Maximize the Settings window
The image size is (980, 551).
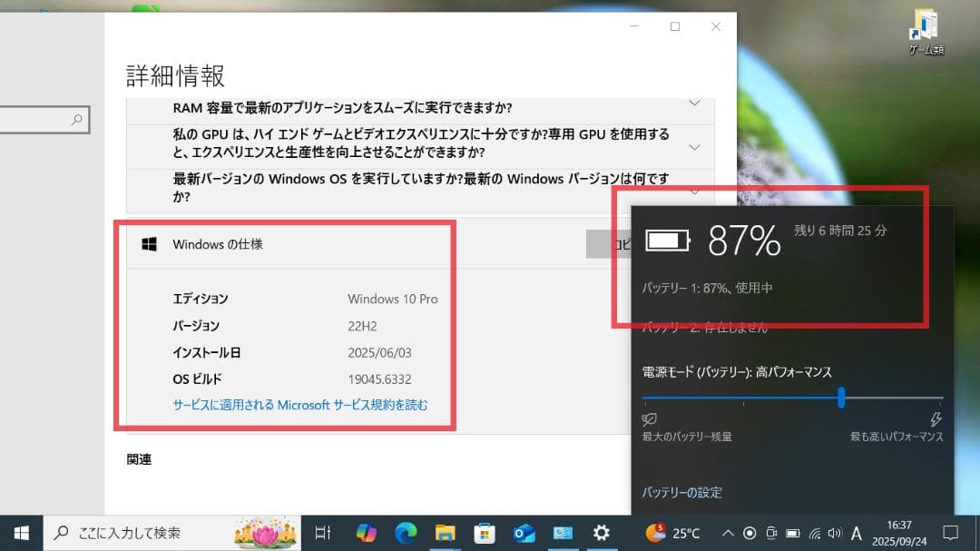coord(675,26)
